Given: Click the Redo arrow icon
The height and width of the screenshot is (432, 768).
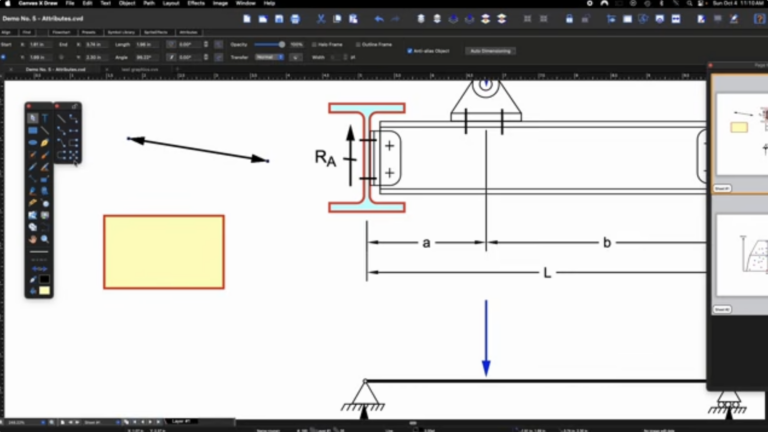Looking at the screenshot, I should pos(395,19).
